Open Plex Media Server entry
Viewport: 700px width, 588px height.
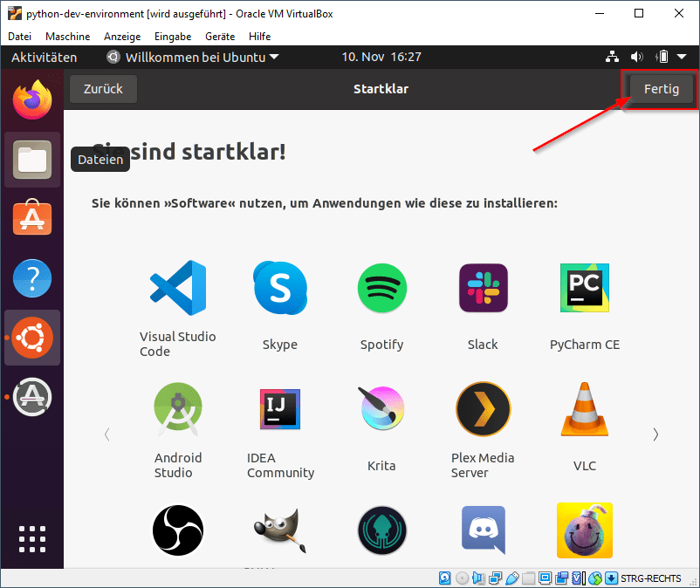click(x=483, y=408)
